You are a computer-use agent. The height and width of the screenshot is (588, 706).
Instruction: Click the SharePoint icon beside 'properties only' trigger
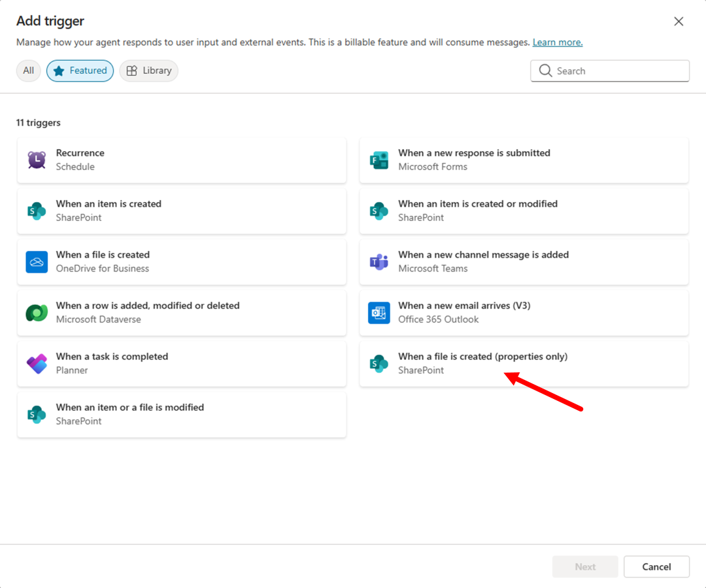tap(379, 364)
